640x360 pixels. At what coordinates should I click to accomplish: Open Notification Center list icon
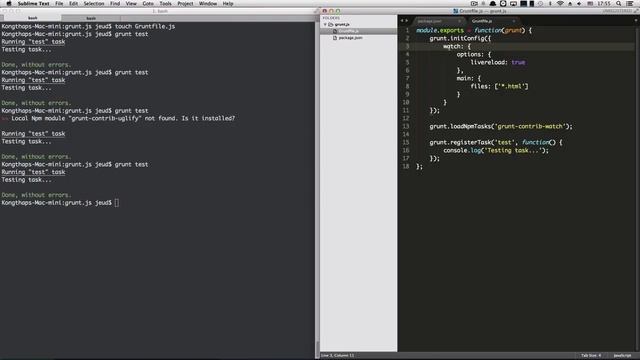(x=630, y=3)
